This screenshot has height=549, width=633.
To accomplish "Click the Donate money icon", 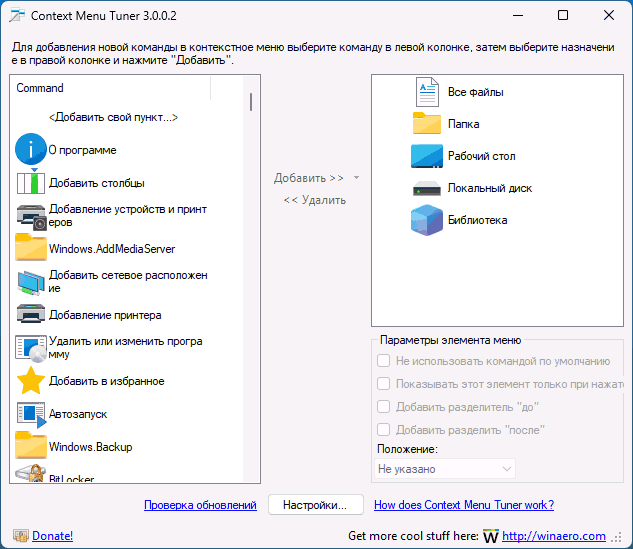I will (21, 536).
